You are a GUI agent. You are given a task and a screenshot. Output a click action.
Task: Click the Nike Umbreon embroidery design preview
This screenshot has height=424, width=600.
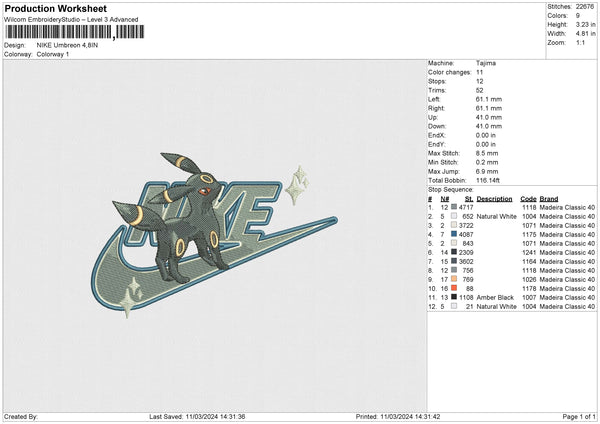[x=214, y=235]
